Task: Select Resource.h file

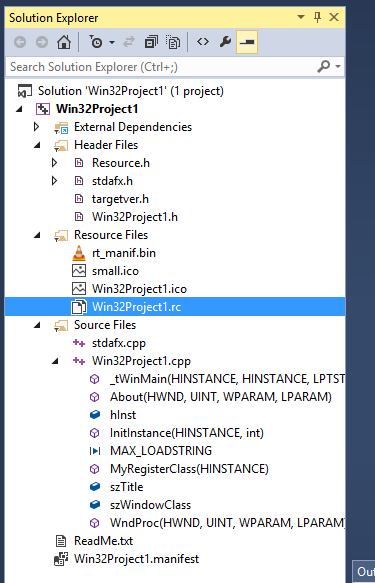Action: tap(121, 163)
